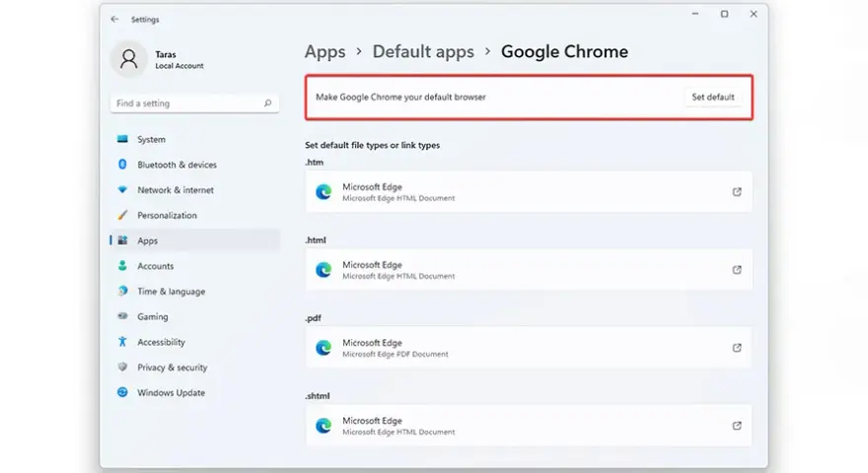The image size is (868, 473).
Task: Open Gaming settings in sidebar
Action: 195,316
